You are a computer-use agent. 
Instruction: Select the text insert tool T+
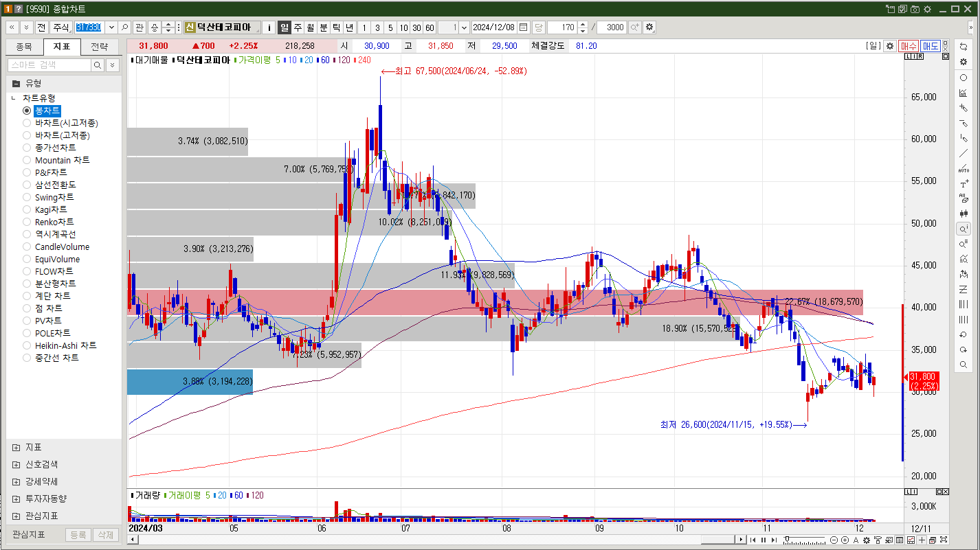(963, 184)
